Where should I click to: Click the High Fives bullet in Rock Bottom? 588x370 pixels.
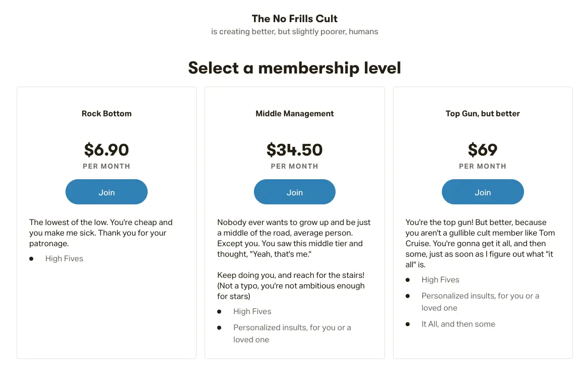click(x=64, y=258)
